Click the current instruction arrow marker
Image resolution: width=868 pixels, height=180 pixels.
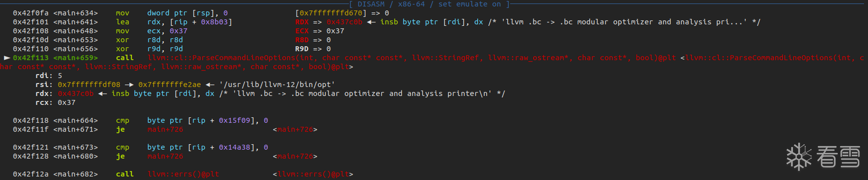tap(7, 58)
